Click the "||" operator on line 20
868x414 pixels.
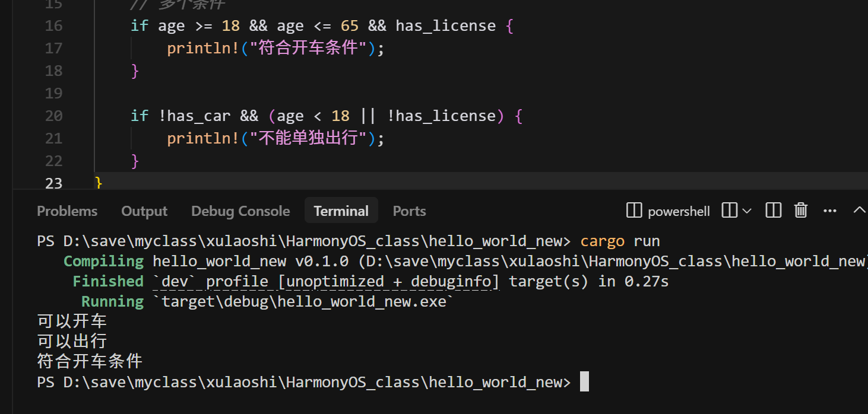click(x=368, y=116)
